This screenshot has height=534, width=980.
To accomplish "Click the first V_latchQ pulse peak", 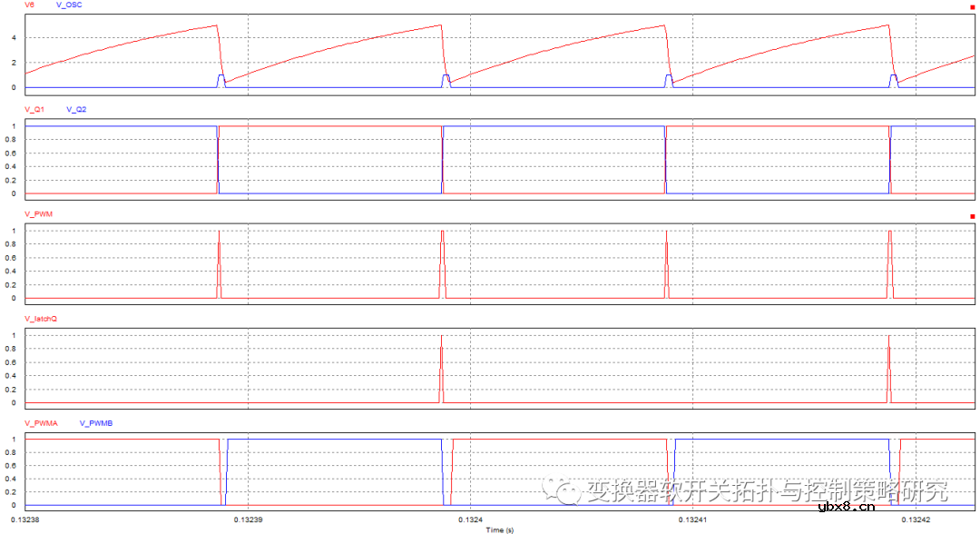I will pyautogui.click(x=441, y=337).
